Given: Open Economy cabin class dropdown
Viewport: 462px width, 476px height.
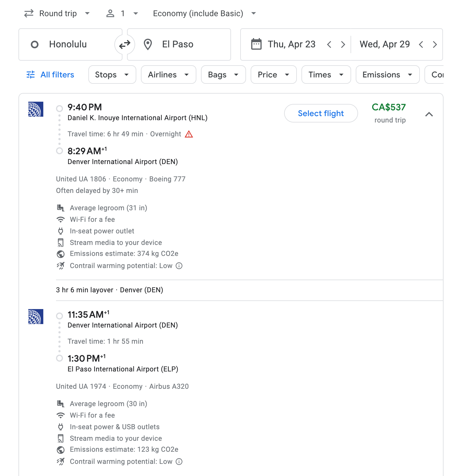Looking at the screenshot, I should [x=204, y=14].
